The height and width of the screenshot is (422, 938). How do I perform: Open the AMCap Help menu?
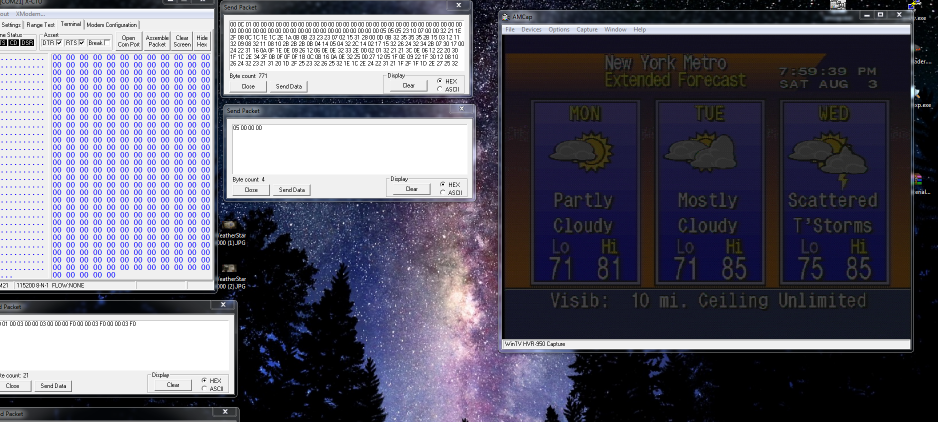[x=639, y=29]
